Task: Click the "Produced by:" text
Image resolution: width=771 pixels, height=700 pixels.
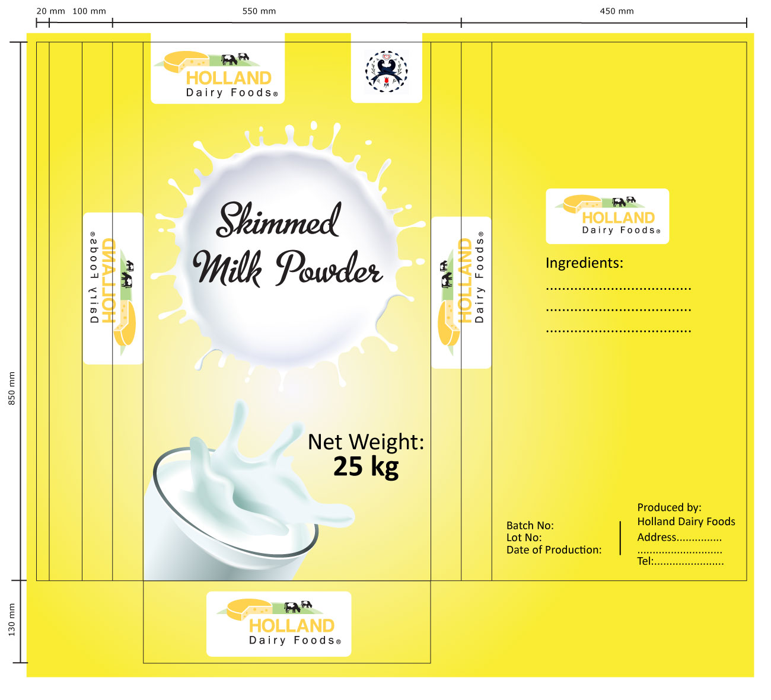Action: [669, 507]
